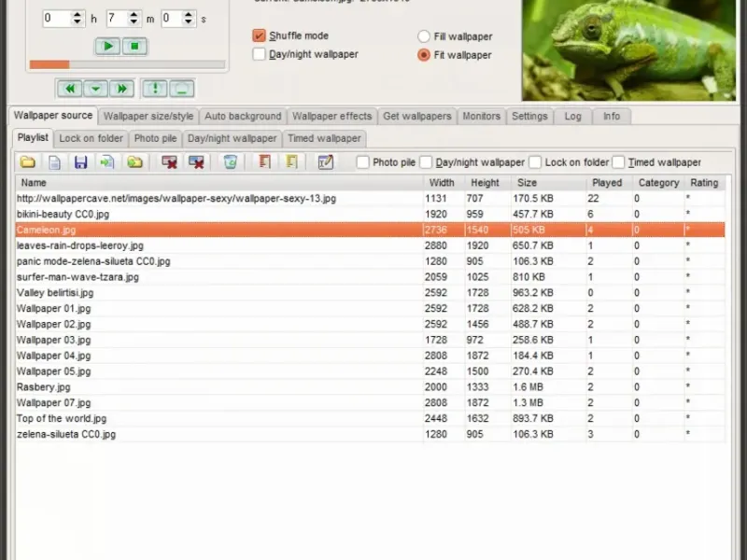Add folder with green arrow folder icon
The width and height of the screenshot is (747, 560).
(134, 162)
